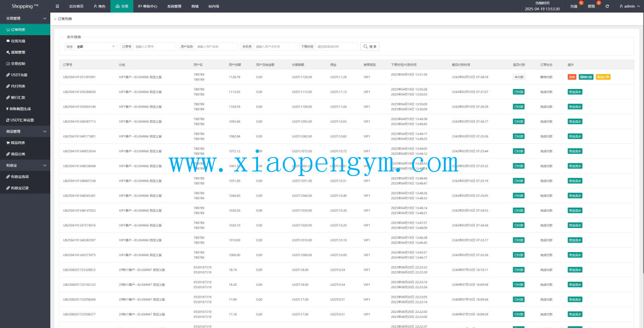The height and width of the screenshot is (328, 644).
Task: Select the 交易 top tab
Action: (122, 6)
